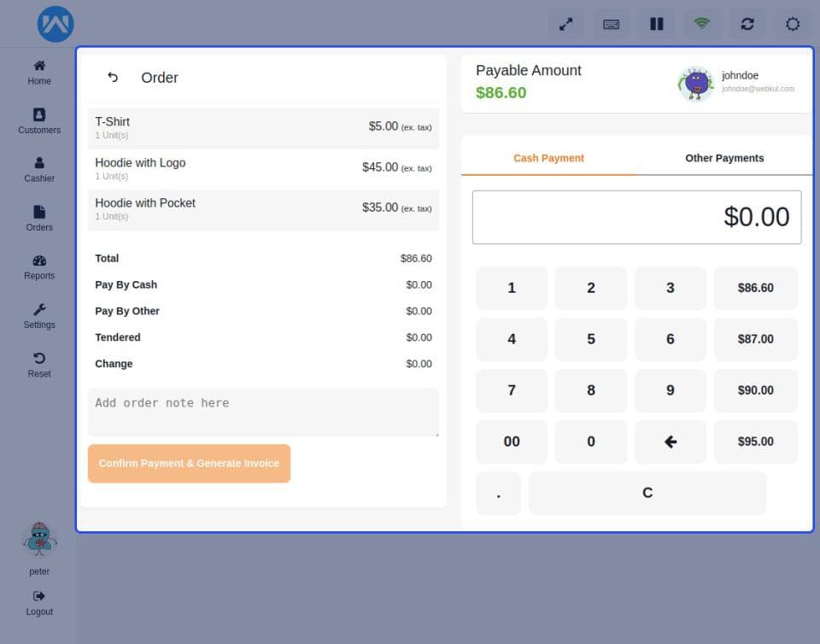Clear amount with the C button
Viewport: 820px width, 644px height.
coord(647,493)
